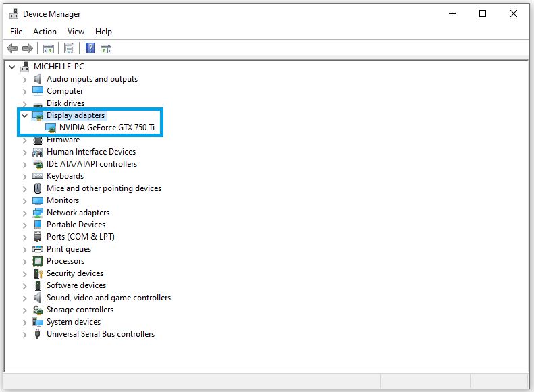Click the Universal Serial Bus controllers icon
534x392 pixels.
37,334
